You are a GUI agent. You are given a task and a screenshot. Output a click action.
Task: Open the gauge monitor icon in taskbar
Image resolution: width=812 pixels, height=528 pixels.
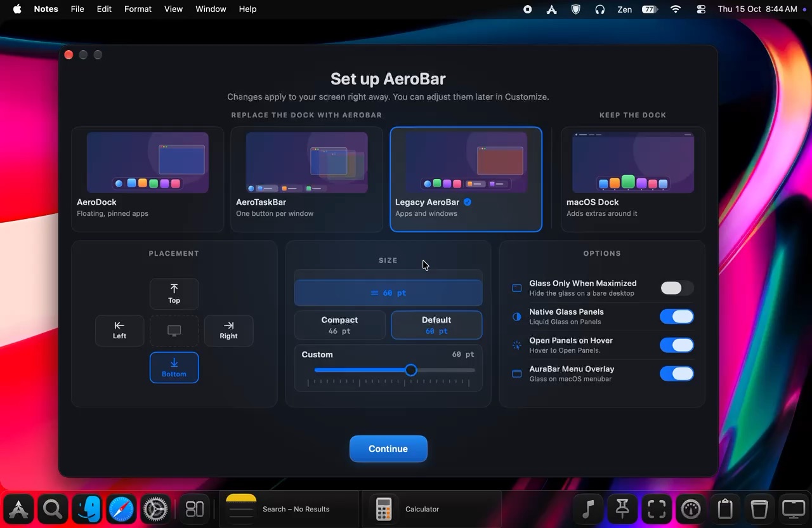[691, 509]
